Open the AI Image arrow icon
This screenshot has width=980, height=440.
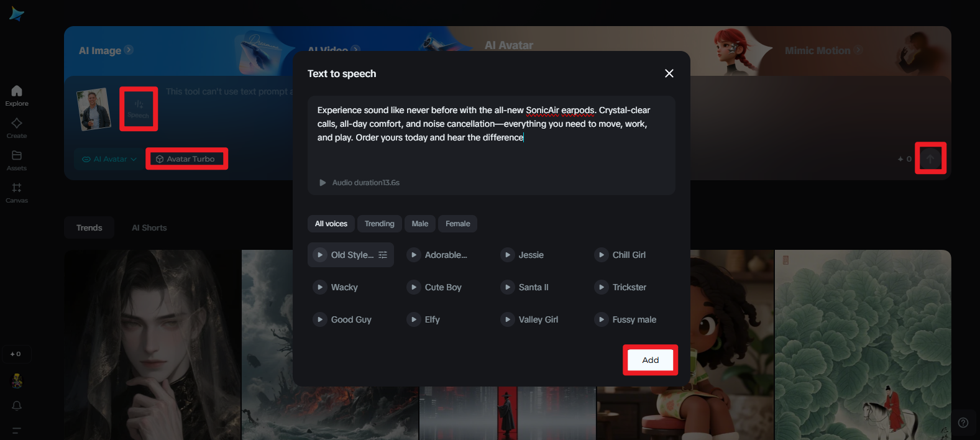(129, 50)
